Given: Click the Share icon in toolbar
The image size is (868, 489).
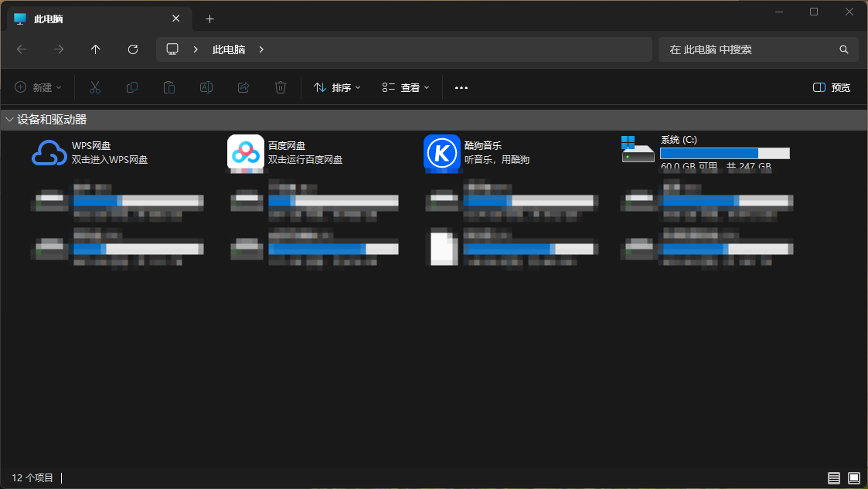Looking at the screenshot, I should point(243,88).
